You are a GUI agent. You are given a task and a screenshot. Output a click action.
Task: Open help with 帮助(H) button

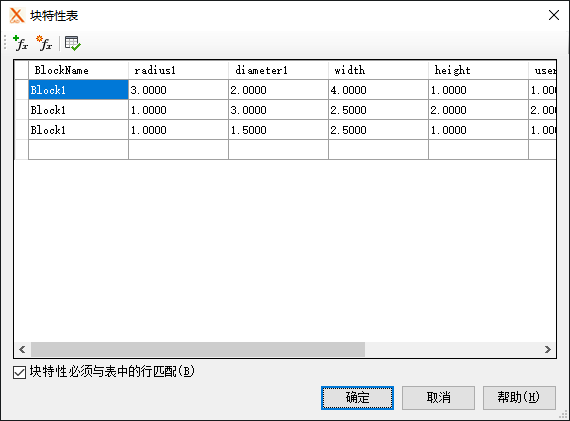[519, 398]
